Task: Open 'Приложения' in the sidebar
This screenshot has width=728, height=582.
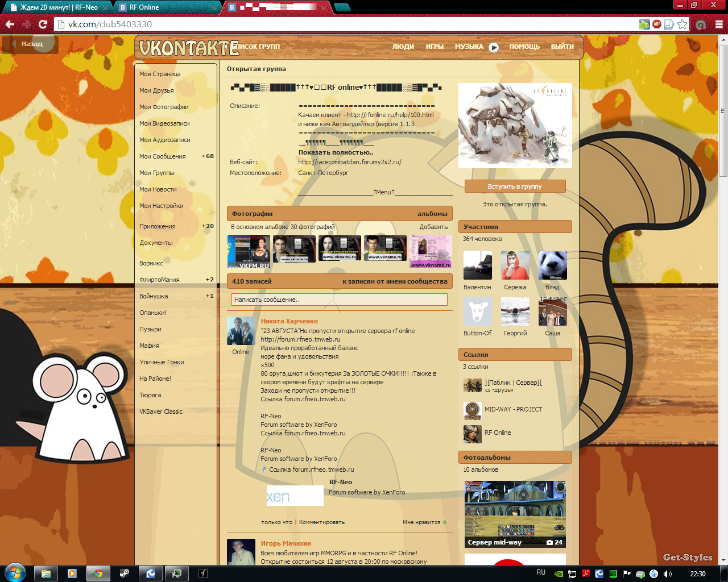Action: [x=158, y=226]
